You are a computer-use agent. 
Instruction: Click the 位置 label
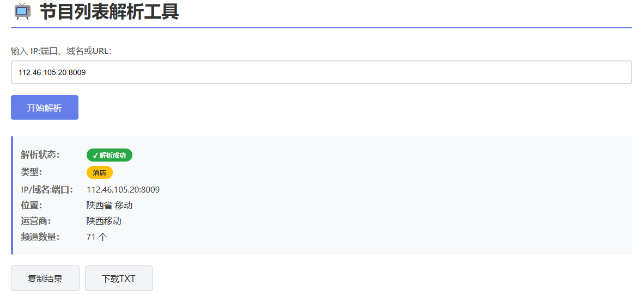pyautogui.click(x=32, y=205)
